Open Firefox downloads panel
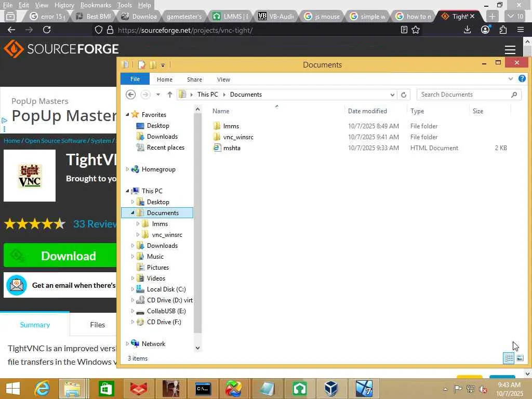Screen dimensions: 532x399 467,30
